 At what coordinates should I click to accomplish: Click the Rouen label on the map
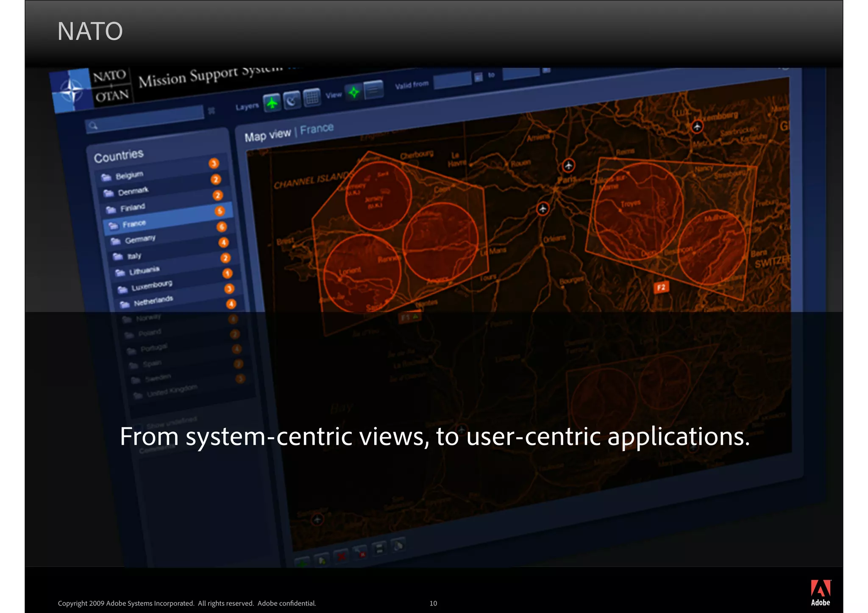(x=520, y=163)
